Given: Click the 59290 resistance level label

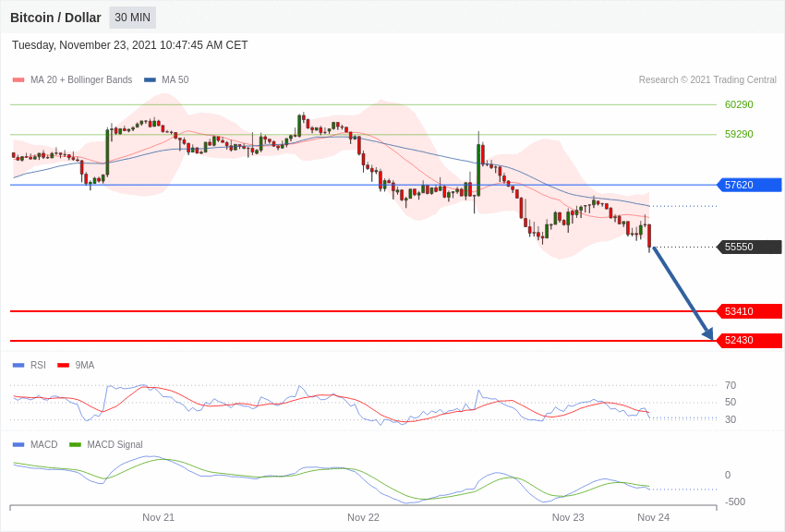Looking at the screenshot, I should pos(739,134).
